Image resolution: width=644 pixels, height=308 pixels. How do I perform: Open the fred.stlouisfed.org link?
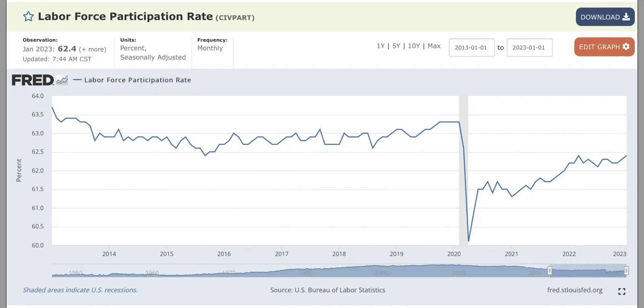pos(575,290)
